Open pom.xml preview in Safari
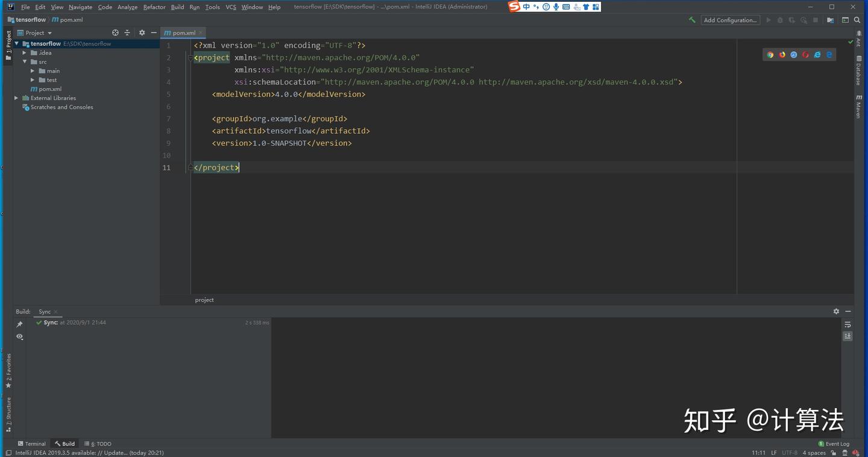This screenshot has width=868, height=457. pos(794,55)
